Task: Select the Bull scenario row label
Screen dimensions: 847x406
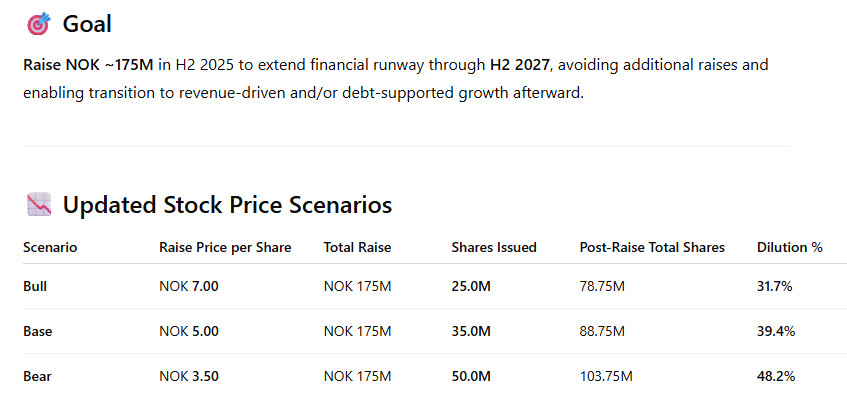Action: pyautogui.click(x=35, y=287)
